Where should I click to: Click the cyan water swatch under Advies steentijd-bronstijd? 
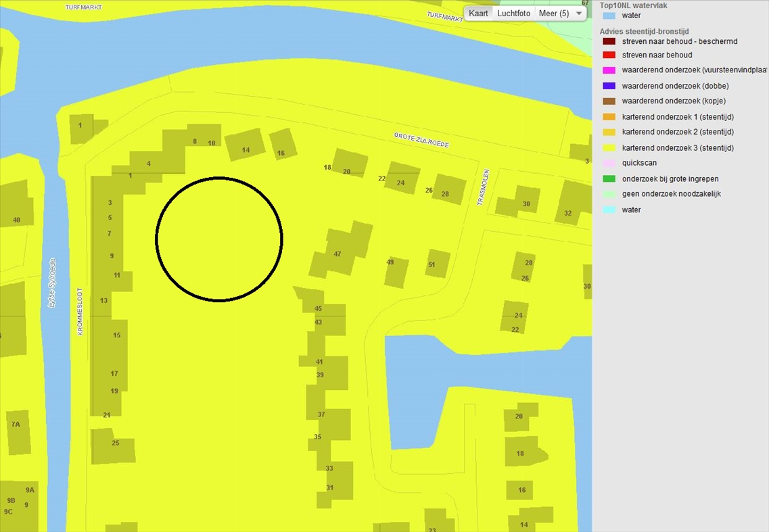pos(609,210)
